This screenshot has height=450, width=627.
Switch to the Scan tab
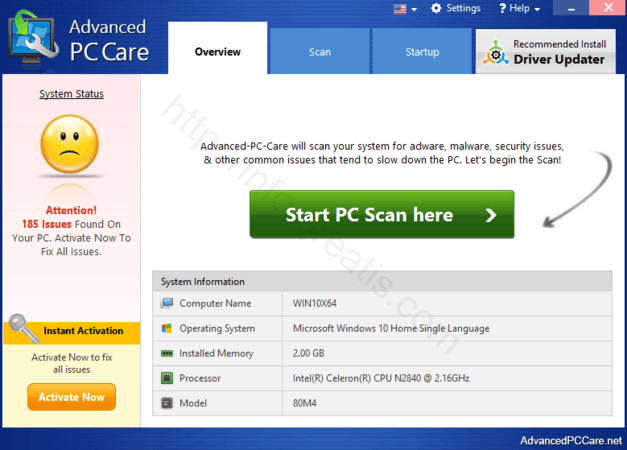tap(320, 51)
